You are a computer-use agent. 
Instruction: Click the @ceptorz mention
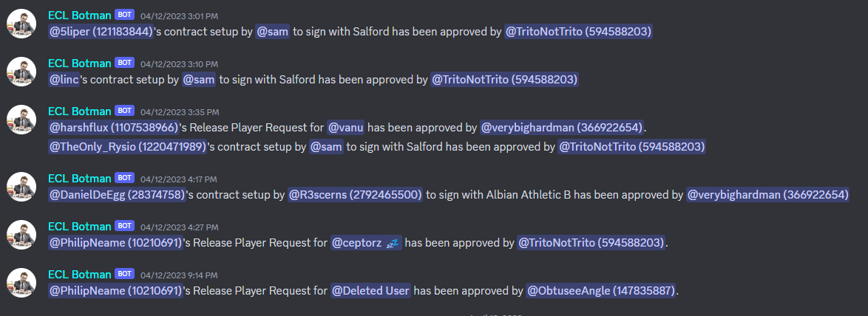365,243
